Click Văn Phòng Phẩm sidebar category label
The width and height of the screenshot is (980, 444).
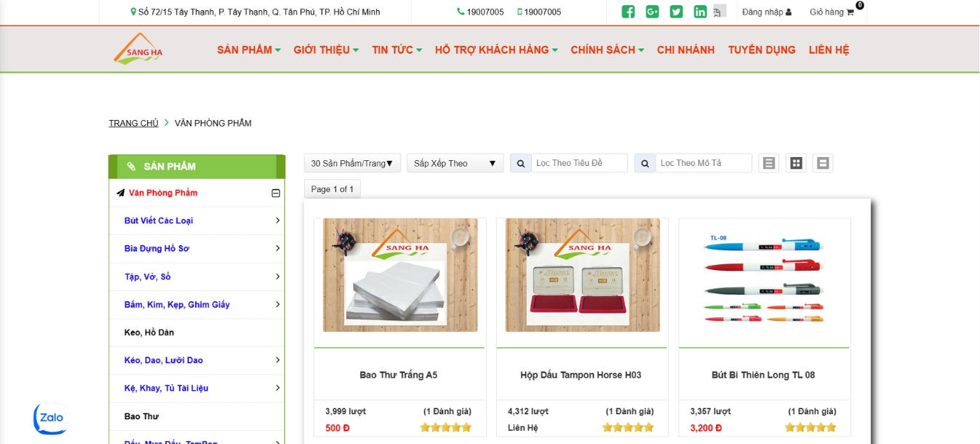coord(163,193)
